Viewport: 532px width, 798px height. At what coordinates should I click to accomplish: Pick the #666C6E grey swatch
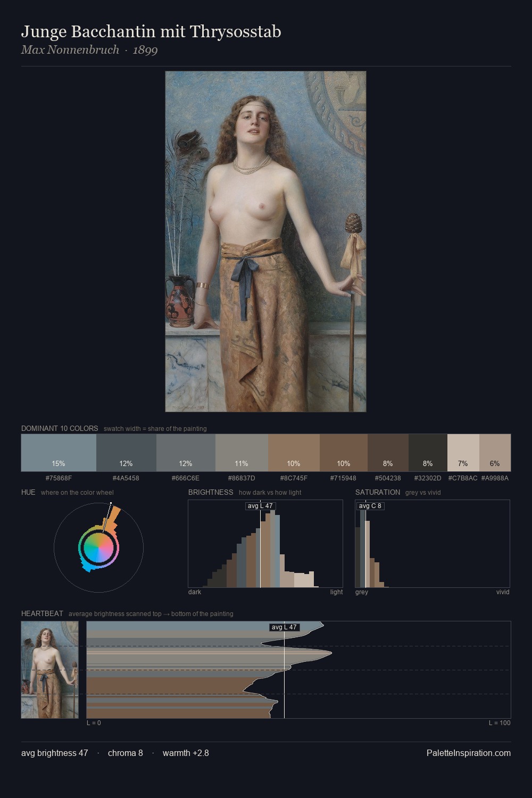coord(186,453)
